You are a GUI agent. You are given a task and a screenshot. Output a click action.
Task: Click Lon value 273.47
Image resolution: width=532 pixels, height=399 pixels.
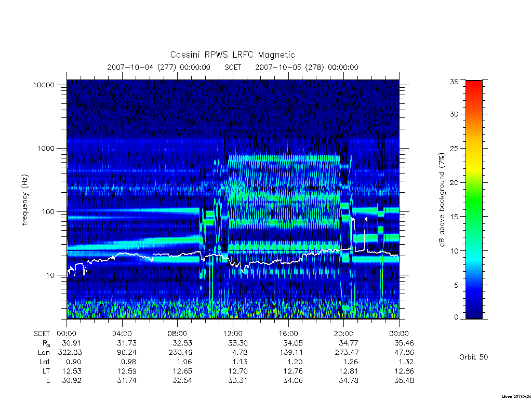[x=347, y=353]
